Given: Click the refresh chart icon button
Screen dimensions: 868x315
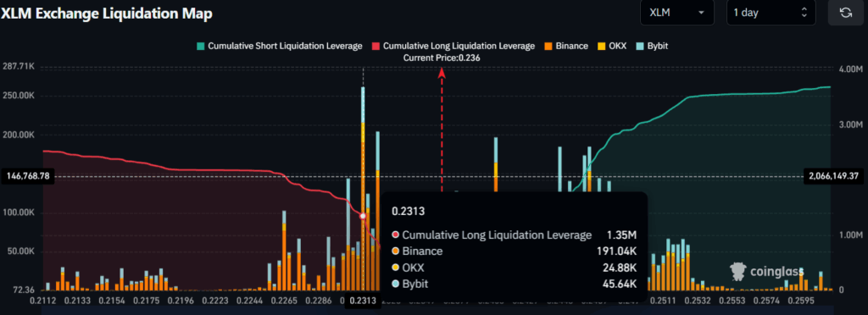Looking at the screenshot, I should (x=845, y=13).
